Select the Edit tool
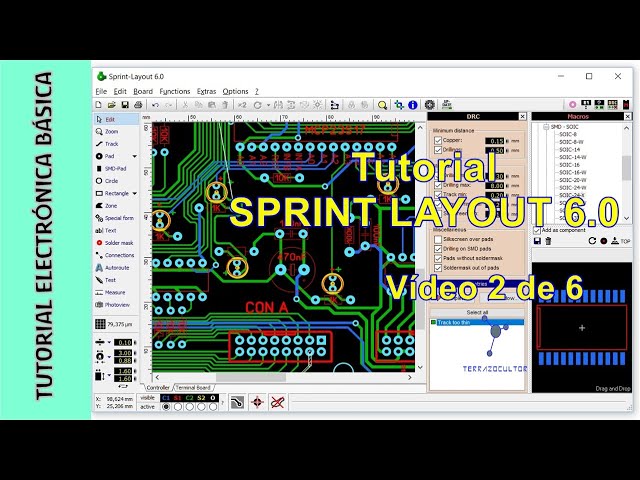Image resolution: width=640 pixels, height=480 pixels. [x=116, y=119]
